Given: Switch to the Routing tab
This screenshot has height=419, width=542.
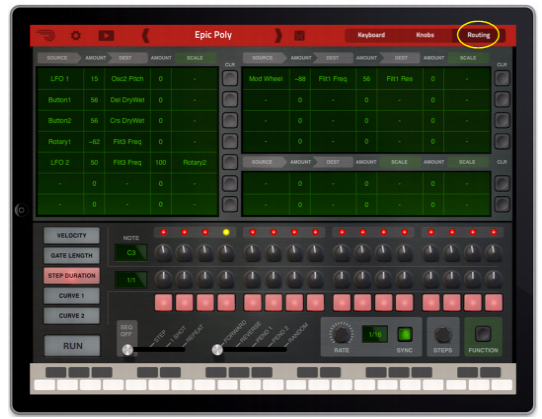Looking at the screenshot, I should coord(479,35).
